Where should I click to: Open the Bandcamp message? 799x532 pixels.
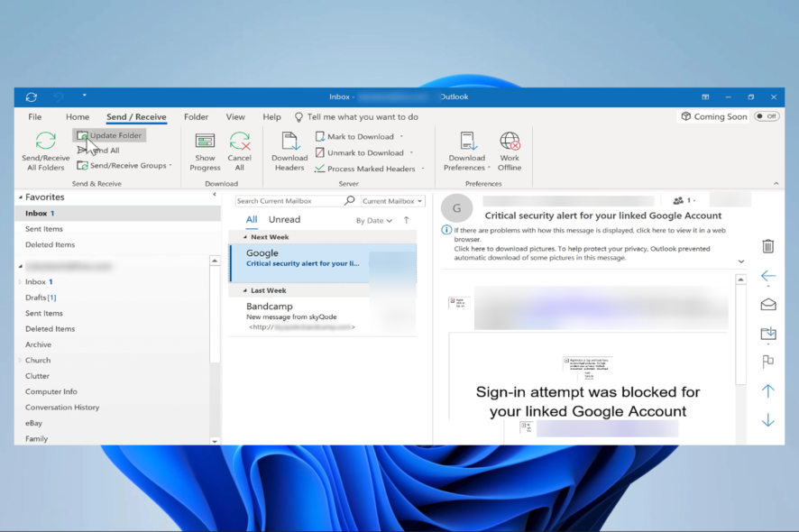click(323, 316)
